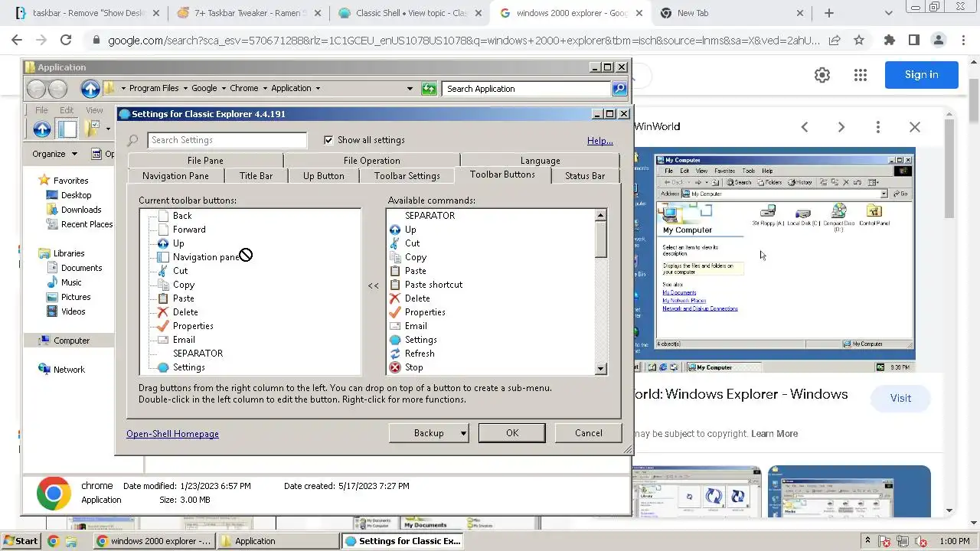Viewport: 980px width, 551px height.
Task: Select Email envelope icon in current buttons
Action: [x=163, y=340]
